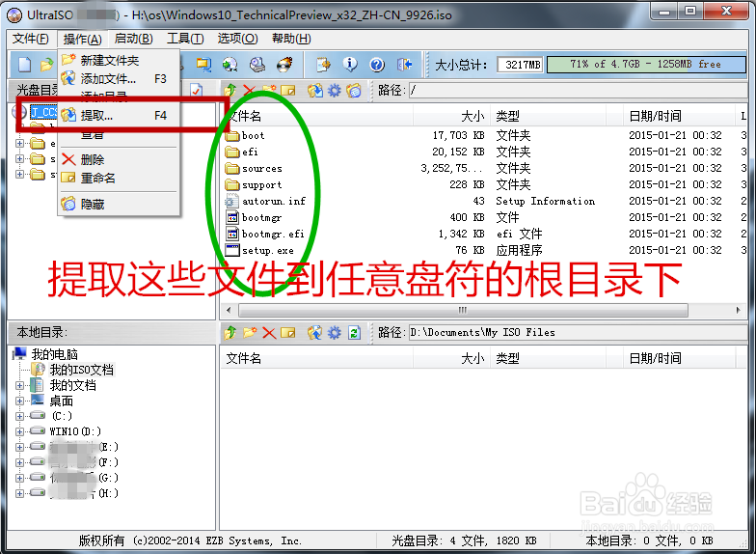Choose 添加文件... from the 操作 menu
This screenshot has width=756, height=554.
pyautogui.click(x=119, y=78)
